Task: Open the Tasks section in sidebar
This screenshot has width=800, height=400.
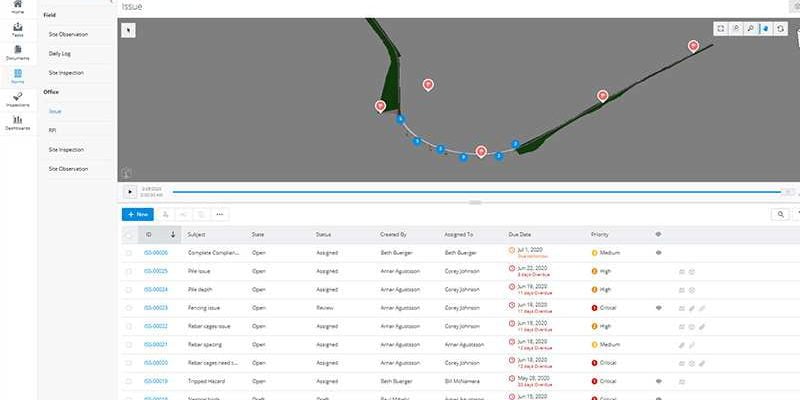Action: coord(18,28)
